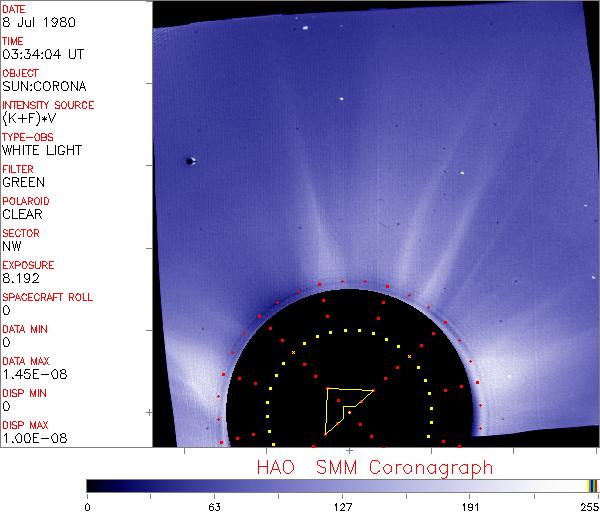Click the 127 tick label under the color bar
The height and width of the screenshot is (512, 600).
click(x=342, y=504)
